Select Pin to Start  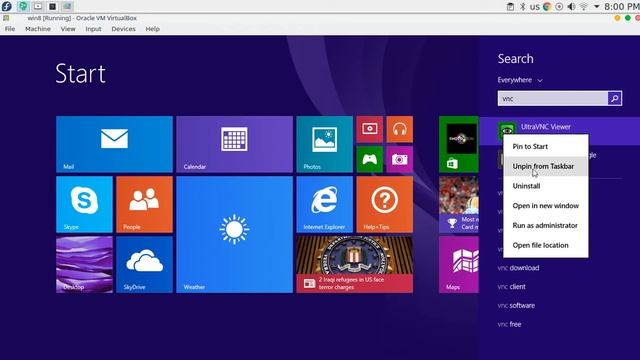[546, 147]
